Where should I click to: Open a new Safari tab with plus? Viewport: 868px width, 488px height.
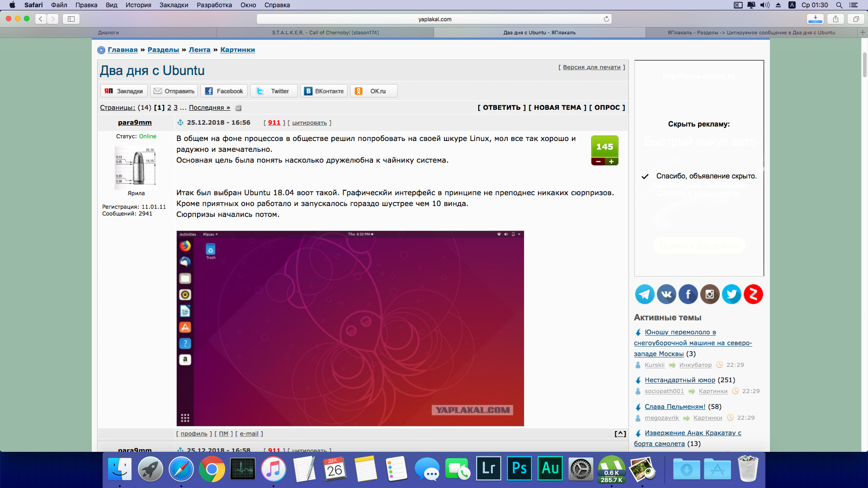point(863,33)
